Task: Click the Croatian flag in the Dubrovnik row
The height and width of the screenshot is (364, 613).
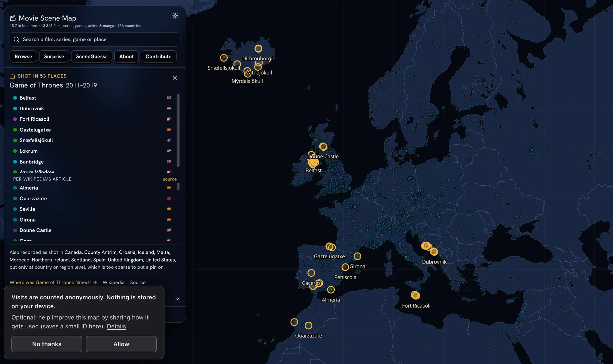Action: tap(169, 108)
